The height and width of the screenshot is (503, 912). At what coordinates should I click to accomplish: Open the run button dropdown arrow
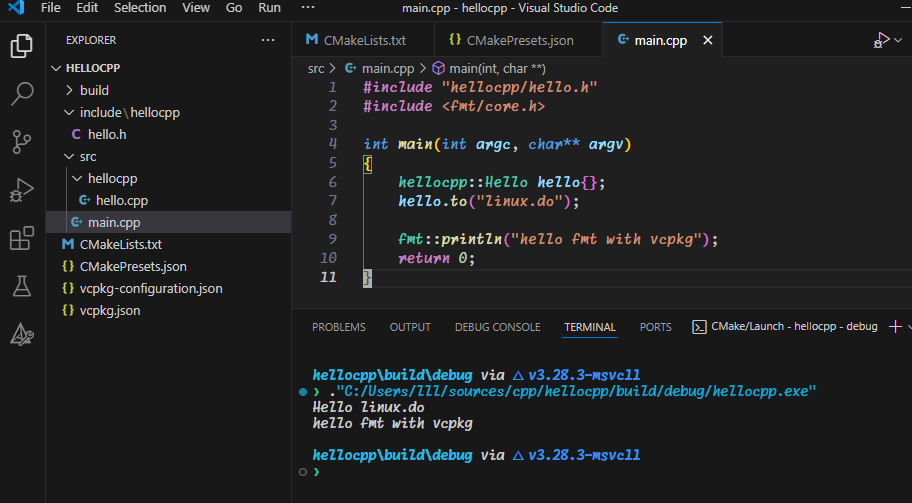899,40
